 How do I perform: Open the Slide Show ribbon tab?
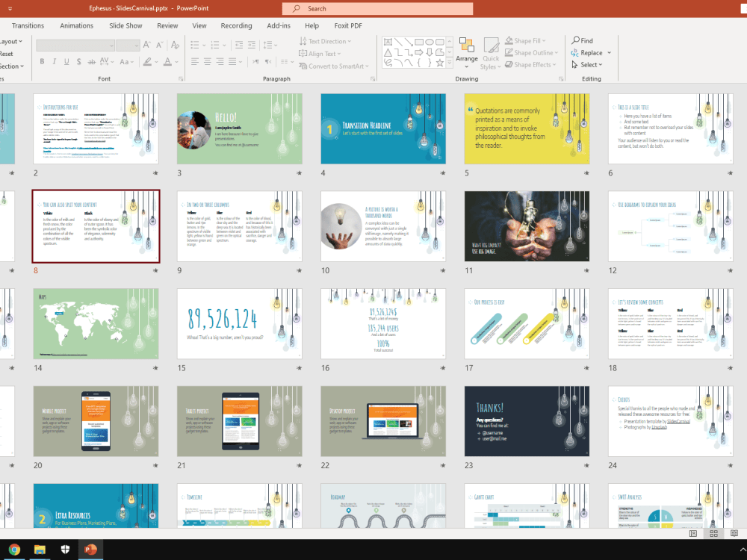coord(125,25)
